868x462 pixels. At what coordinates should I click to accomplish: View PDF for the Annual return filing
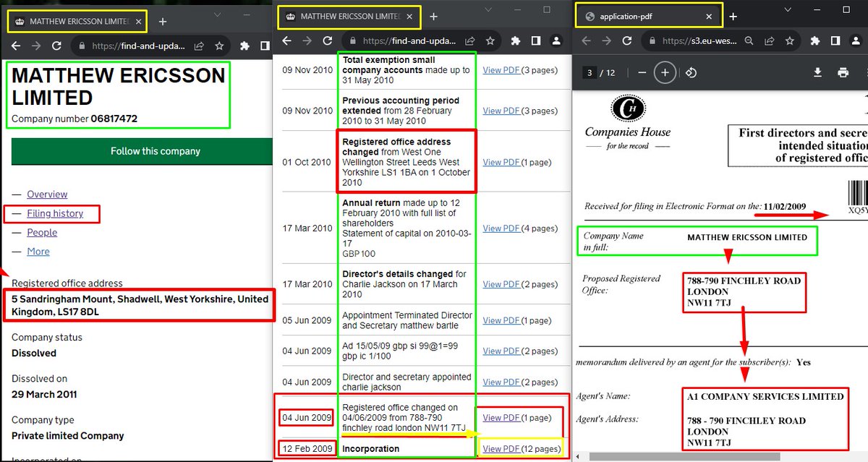(501, 228)
